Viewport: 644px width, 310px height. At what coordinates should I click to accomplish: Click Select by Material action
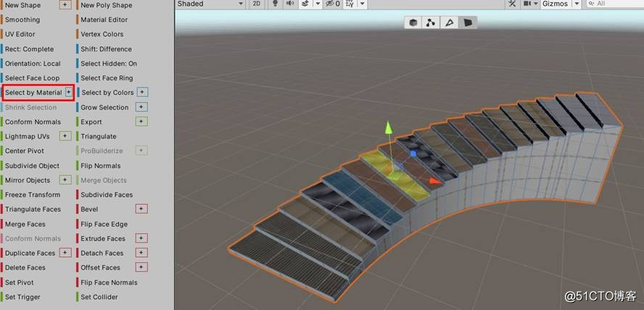[33, 93]
